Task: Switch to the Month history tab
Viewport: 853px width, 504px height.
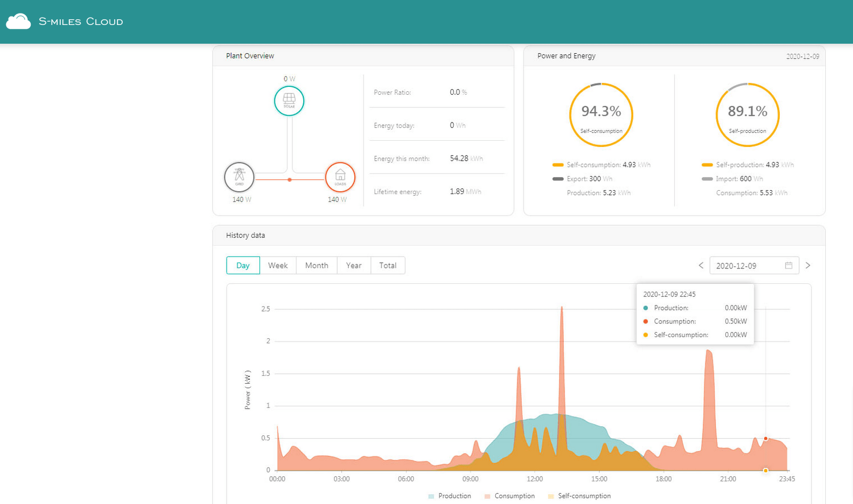Action: (x=316, y=265)
